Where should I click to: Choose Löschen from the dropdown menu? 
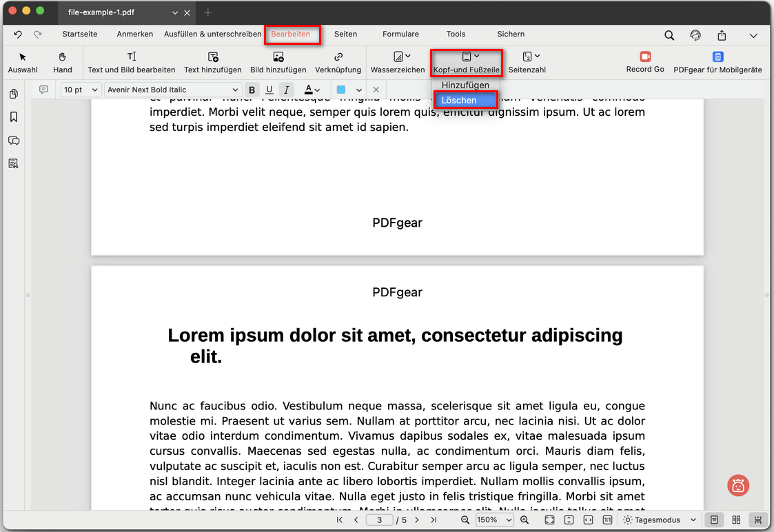pos(465,101)
